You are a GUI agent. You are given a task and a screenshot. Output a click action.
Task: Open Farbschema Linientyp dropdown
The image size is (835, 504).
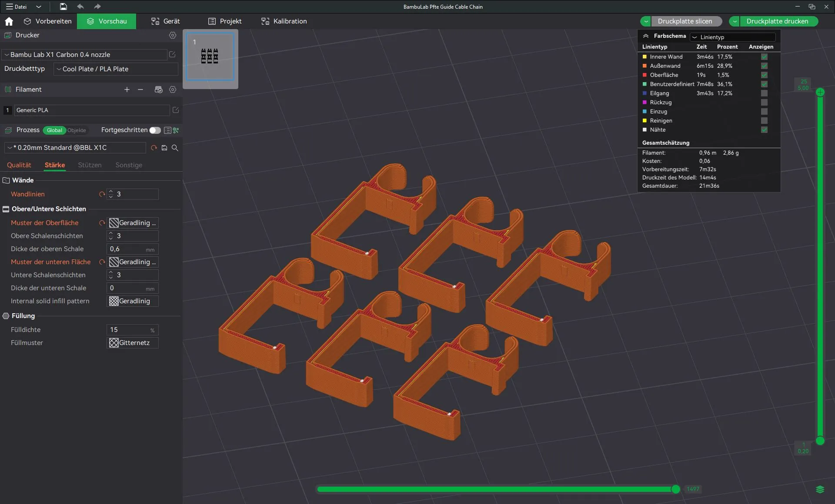click(x=733, y=37)
